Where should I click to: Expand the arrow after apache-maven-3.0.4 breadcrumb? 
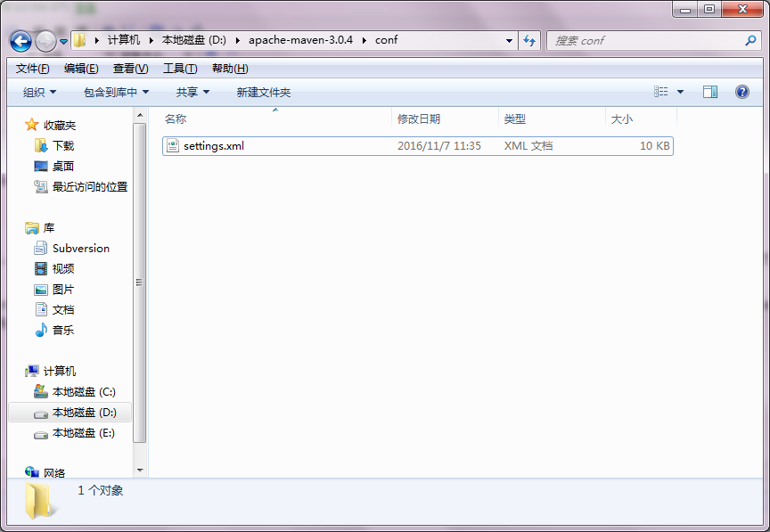pyautogui.click(x=365, y=40)
